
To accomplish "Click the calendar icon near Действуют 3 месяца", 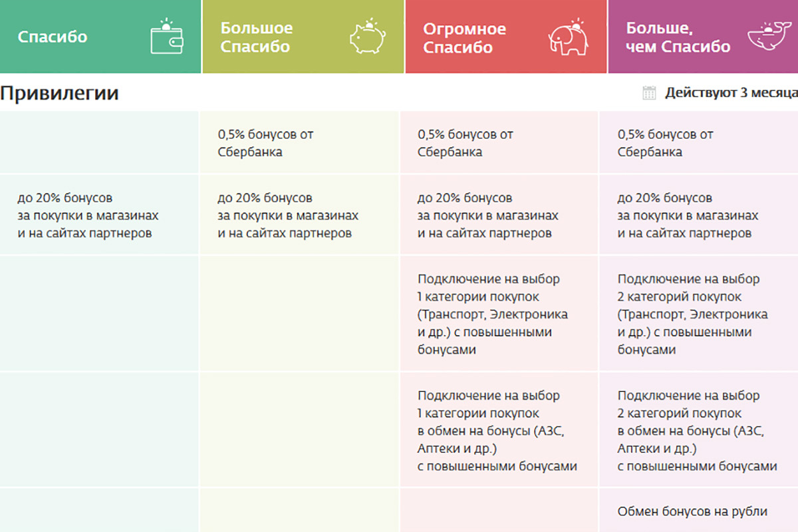I will click(x=649, y=93).
